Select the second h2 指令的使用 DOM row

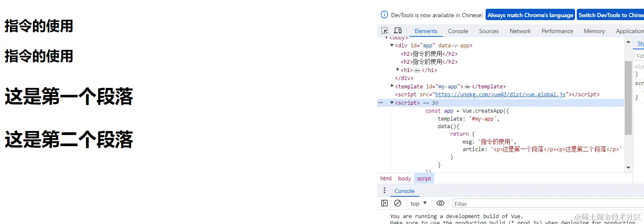coord(429,62)
